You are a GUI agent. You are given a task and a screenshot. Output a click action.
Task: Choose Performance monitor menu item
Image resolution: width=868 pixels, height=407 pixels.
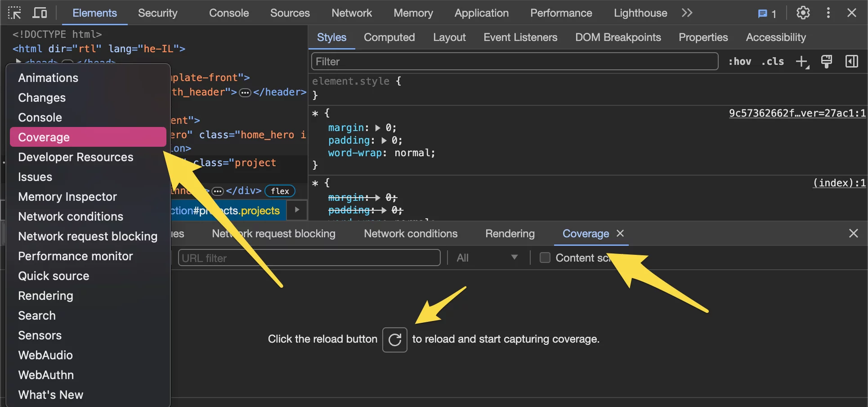click(x=88, y=256)
